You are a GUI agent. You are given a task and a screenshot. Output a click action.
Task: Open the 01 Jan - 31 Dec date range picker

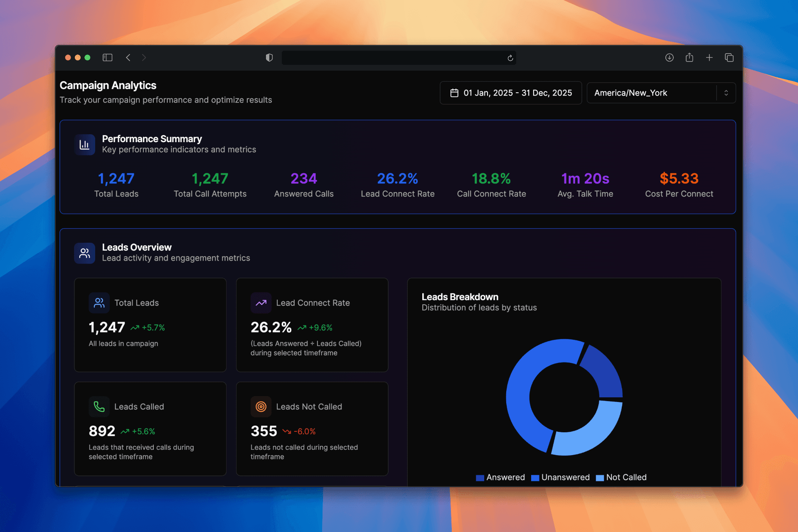[x=510, y=93]
